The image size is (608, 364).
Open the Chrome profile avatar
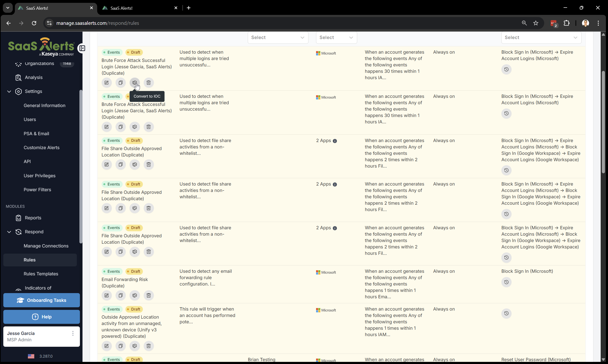(586, 23)
